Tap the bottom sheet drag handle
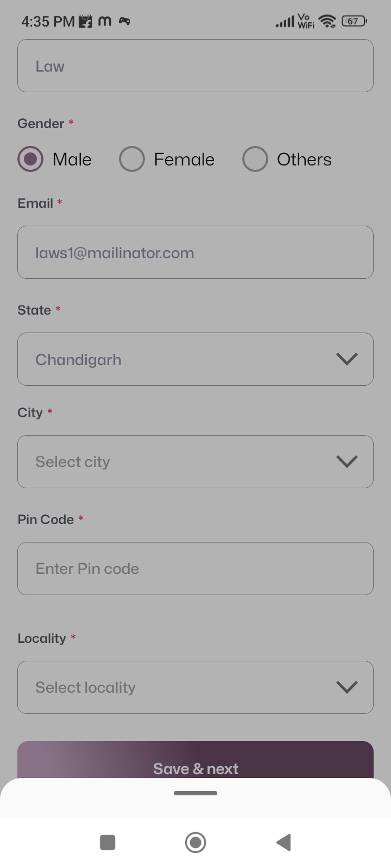The height and width of the screenshot is (868, 391). click(x=195, y=793)
